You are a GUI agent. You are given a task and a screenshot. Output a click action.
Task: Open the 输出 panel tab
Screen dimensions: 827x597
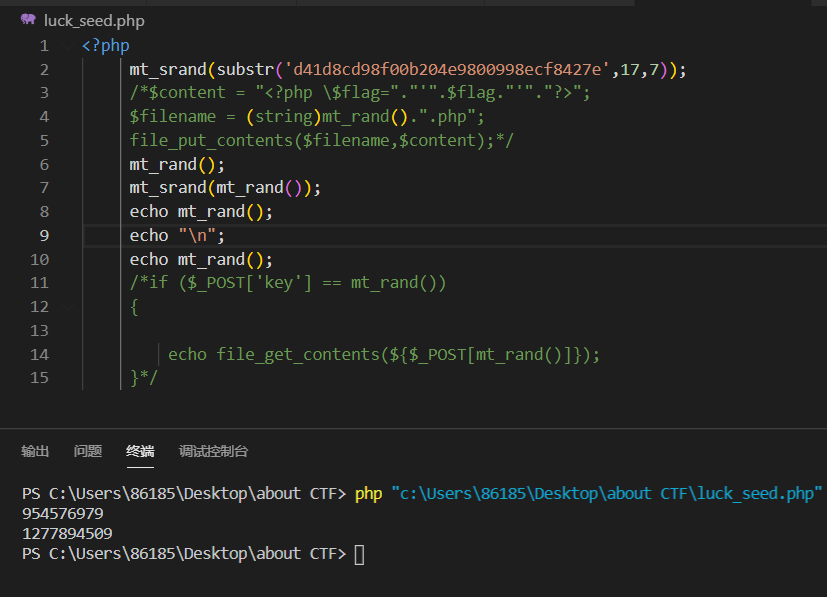35,451
